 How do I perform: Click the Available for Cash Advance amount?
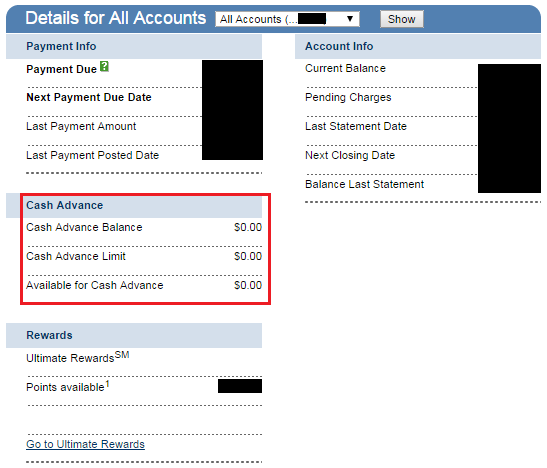[x=248, y=285]
